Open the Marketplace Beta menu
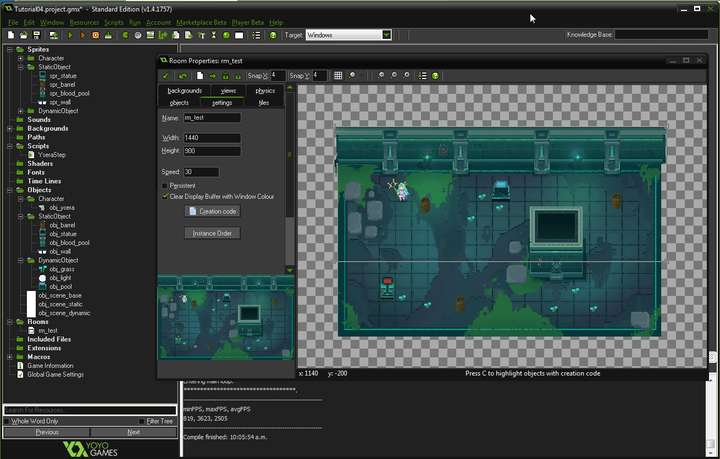 click(202, 22)
